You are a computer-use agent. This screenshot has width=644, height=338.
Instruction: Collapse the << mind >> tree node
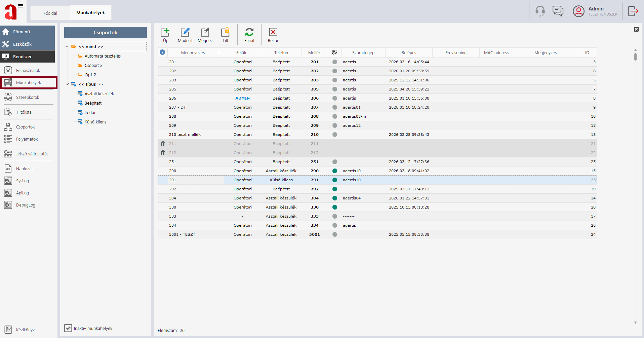point(67,46)
